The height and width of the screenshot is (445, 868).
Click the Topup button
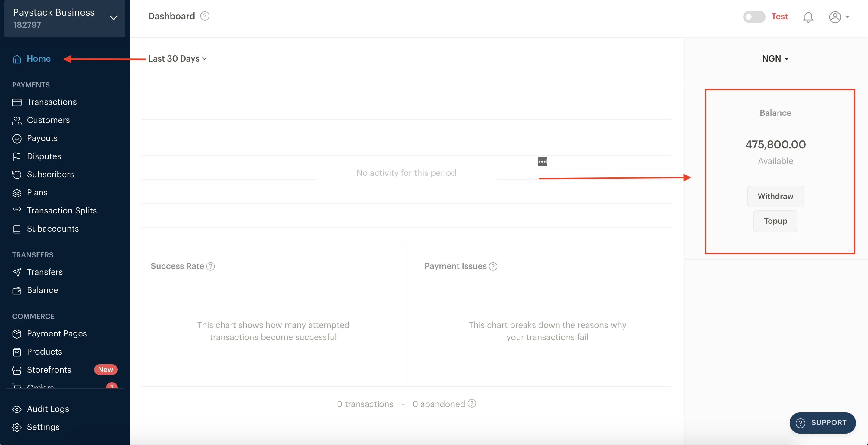[775, 221]
